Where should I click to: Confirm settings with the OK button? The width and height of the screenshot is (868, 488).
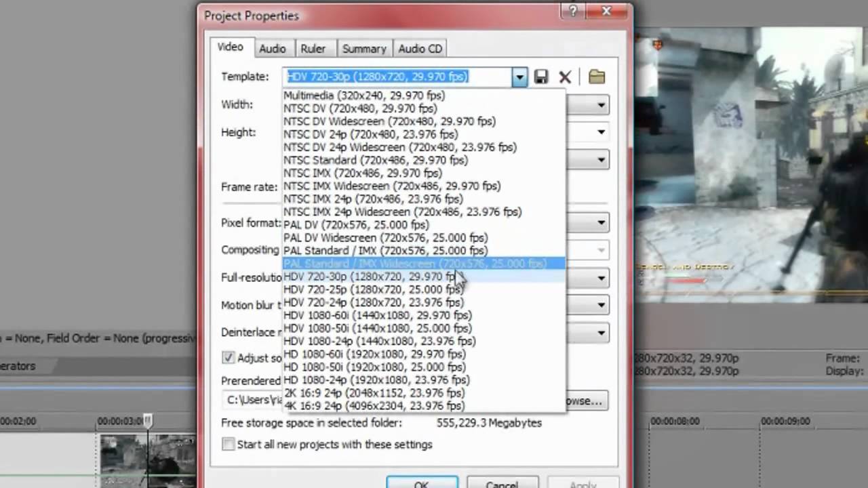tap(422, 483)
